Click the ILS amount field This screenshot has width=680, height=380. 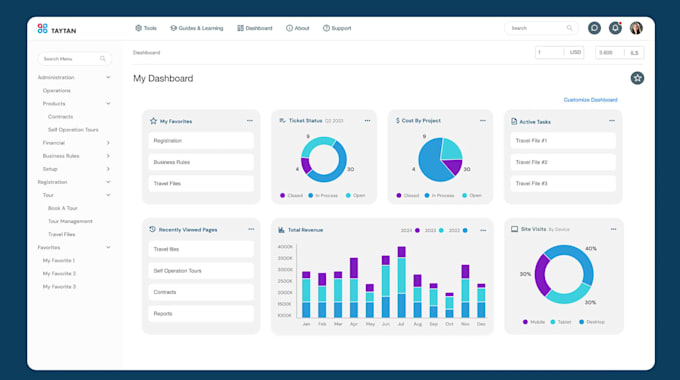click(619, 52)
